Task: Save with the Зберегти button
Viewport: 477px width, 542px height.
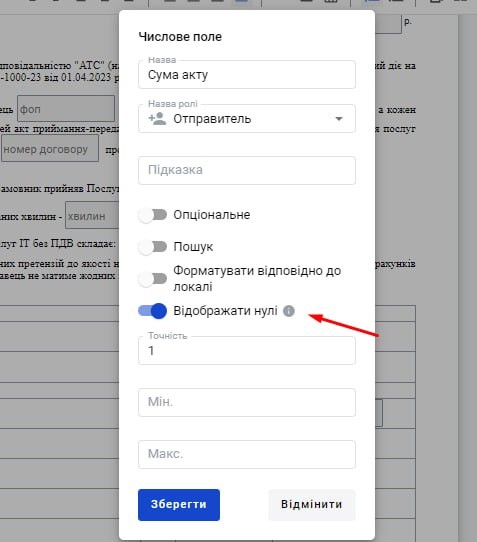Action: pos(179,505)
